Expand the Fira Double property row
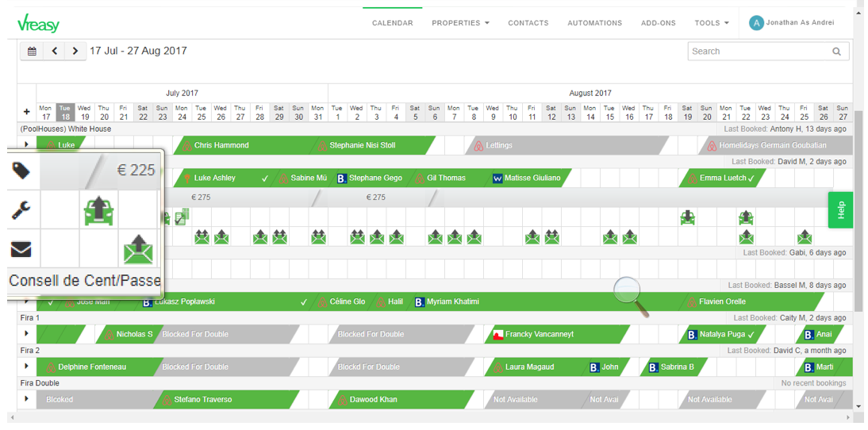868x430 pixels. (x=26, y=399)
